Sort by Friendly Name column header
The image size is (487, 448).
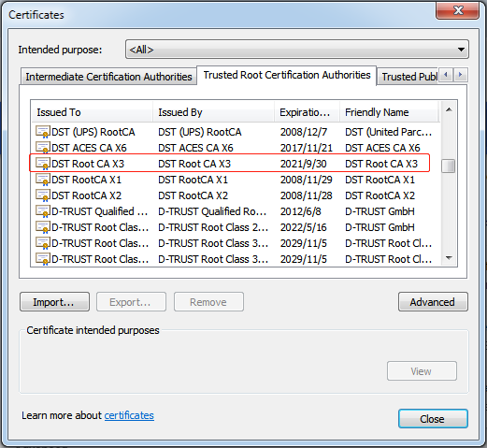pyautogui.click(x=389, y=112)
